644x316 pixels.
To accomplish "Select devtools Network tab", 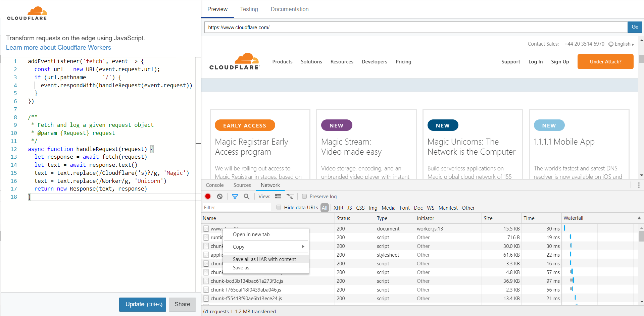I will (270, 185).
